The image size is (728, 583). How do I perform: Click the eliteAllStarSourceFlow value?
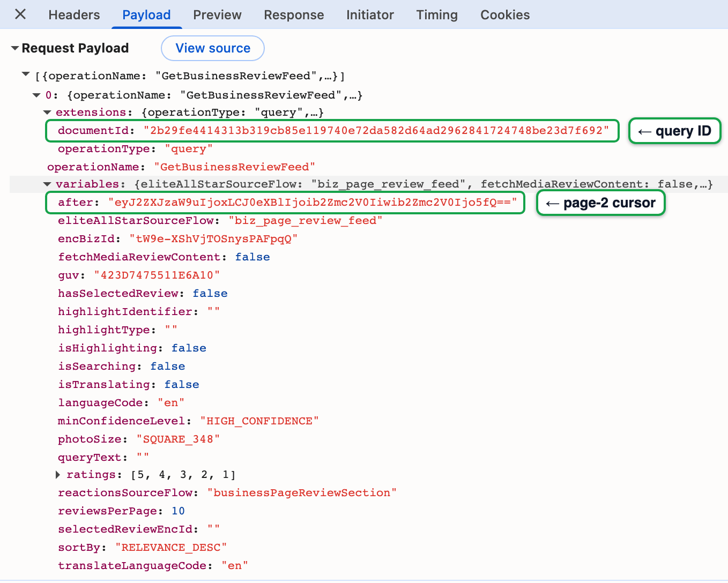coord(306,221)
